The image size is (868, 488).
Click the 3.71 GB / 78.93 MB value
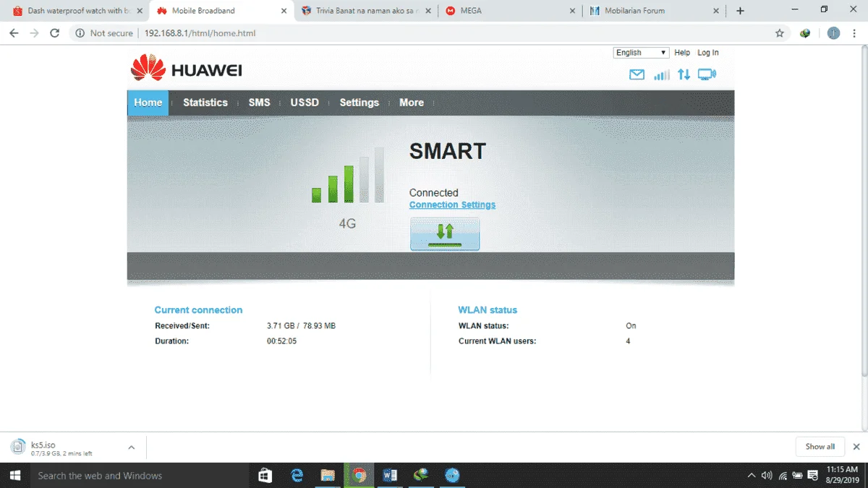point(301,326)
